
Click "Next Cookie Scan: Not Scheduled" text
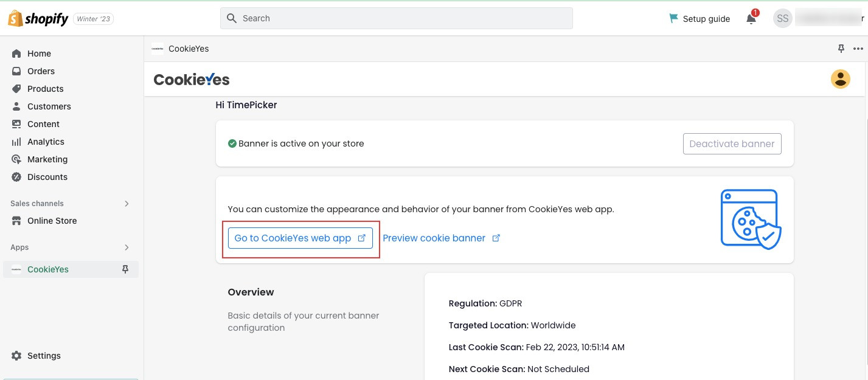[x=519, y=369]
